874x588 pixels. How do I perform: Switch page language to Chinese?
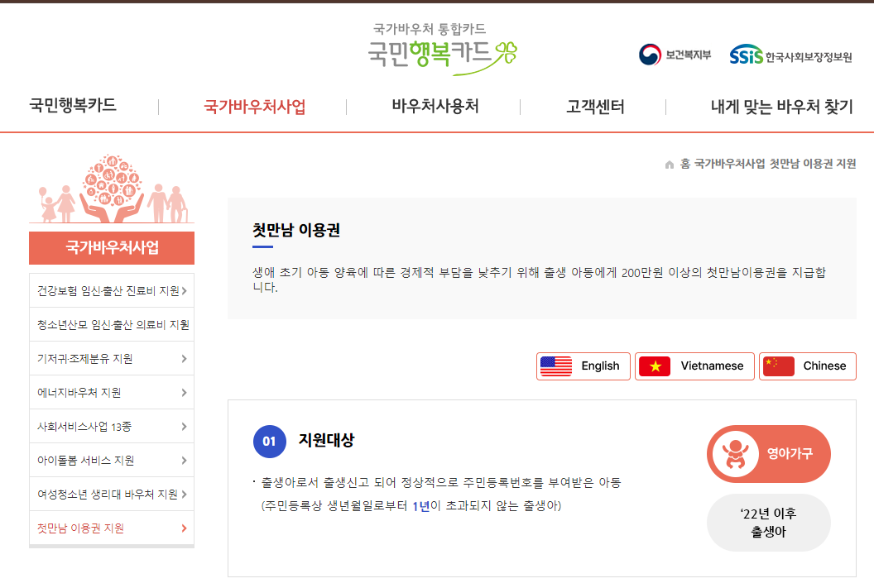tap(808, 366)
